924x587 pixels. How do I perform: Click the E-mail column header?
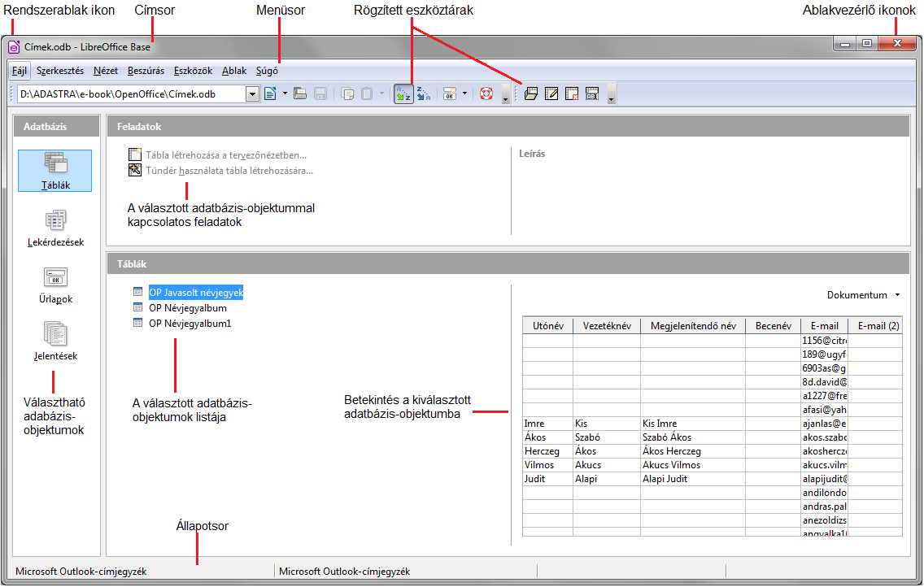coord(825,326)
